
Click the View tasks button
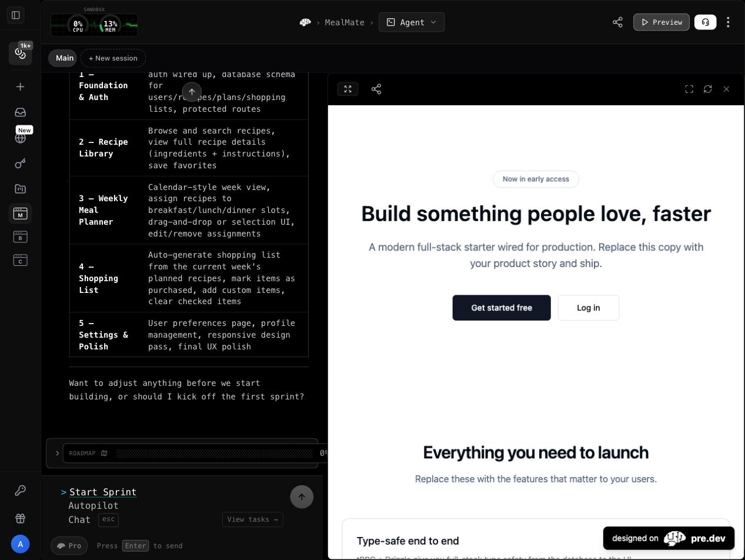coord(253,519)
